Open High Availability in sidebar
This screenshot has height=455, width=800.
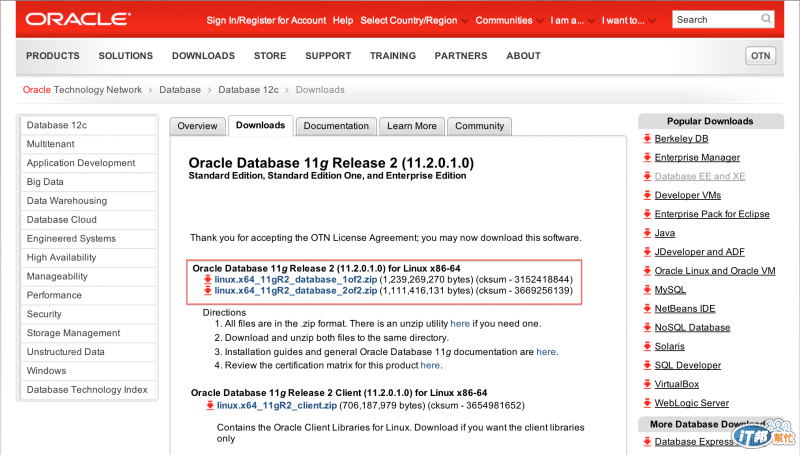pos(88,257)
